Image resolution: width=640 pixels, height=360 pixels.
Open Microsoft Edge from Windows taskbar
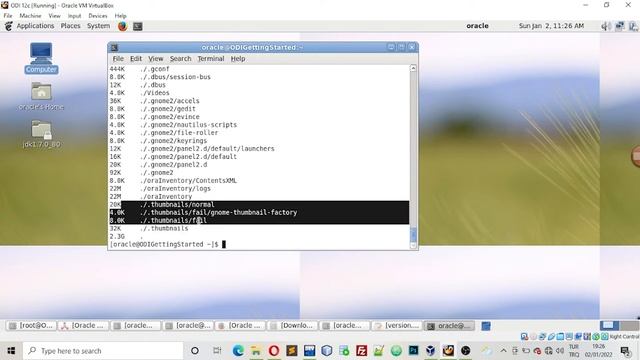pyautogui.click(x=238, y=351)
